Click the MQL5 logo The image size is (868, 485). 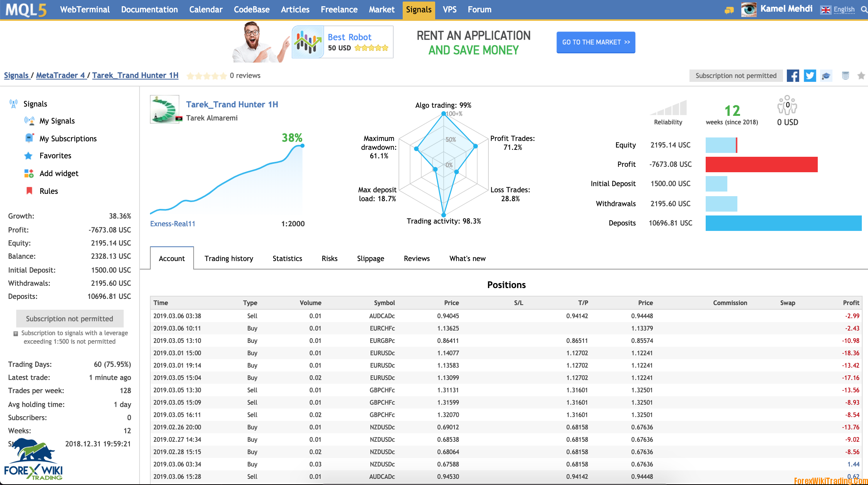point(26,10)
